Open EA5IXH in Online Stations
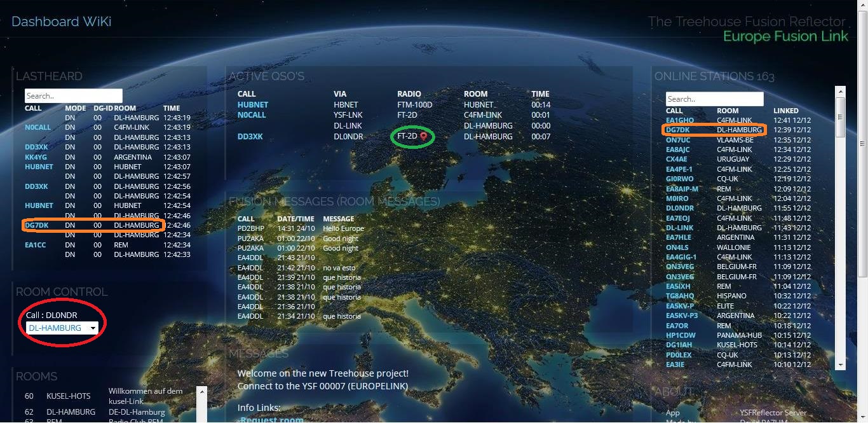868x423 pixels. pyautogui.click(x=678, y=286)
